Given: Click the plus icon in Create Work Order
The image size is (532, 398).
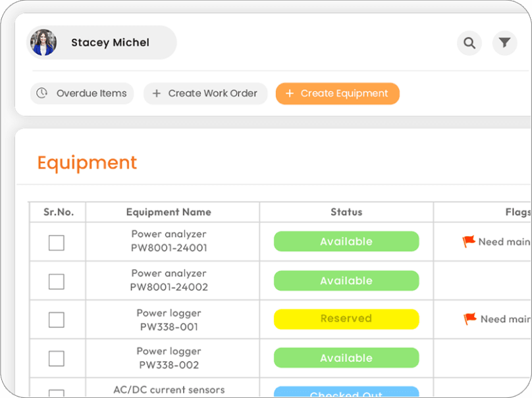Looking at the screenshot, I should 157,93.
